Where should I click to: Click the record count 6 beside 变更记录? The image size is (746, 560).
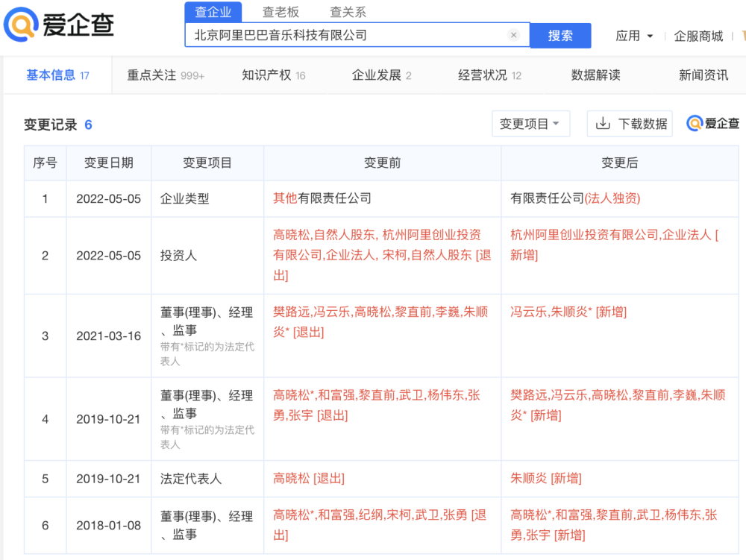(88, 125)
